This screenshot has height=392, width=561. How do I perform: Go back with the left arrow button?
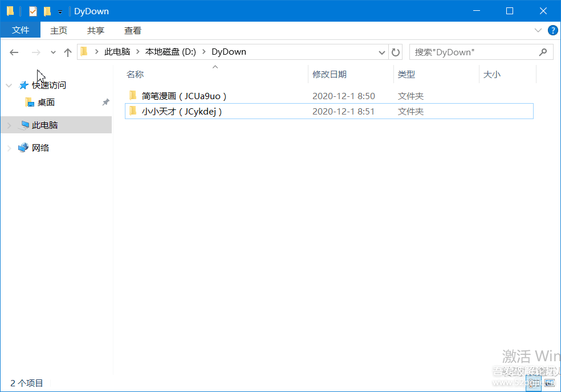click(x=14, y=52)
